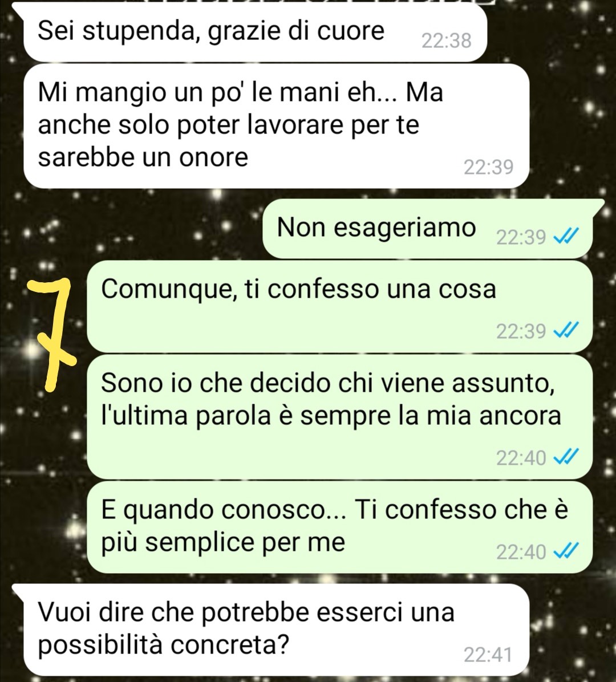Select the 'Vuoi dire che potrebbe esserci' message
Image resolution: width=616 pixels, height=682 pixels.
click(x=276, y=630)
